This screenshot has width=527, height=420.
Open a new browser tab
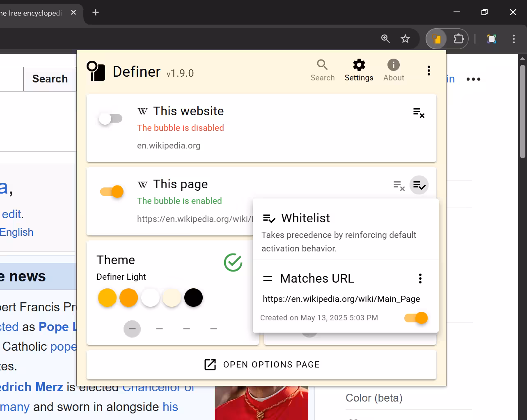(x=96, y=12)
